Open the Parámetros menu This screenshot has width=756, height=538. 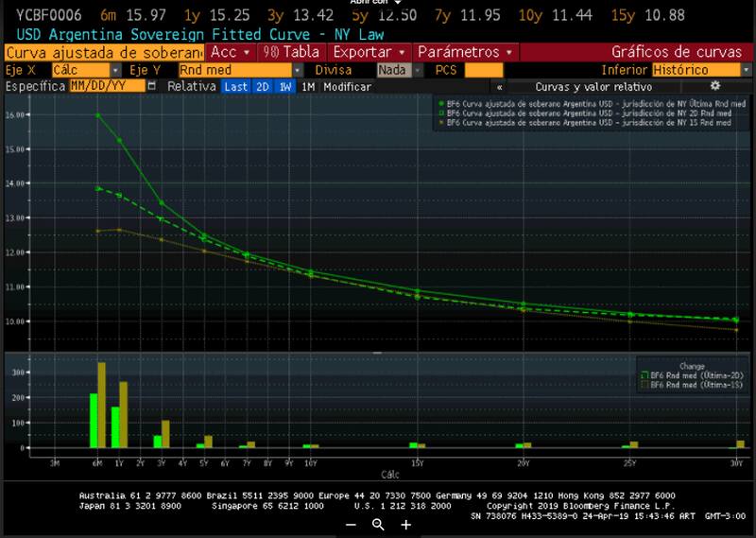[466, 52]
